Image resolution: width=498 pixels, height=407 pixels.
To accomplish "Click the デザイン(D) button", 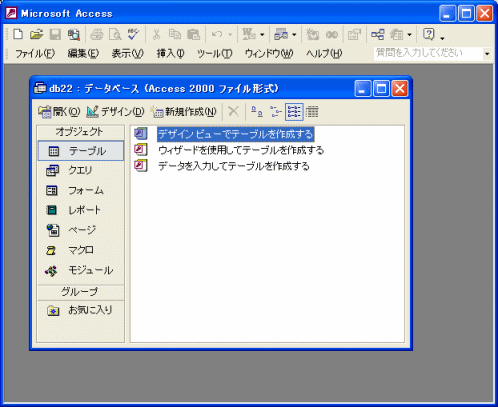I will pyautogui.click(x=115, y=112).
